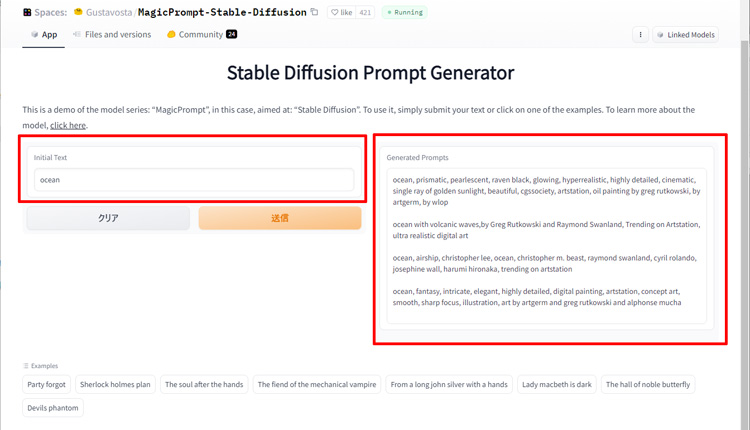Image resolution: width=750 pixels, height=430 pixels.
Task: Select the 'Party forgot' example
Action: [x=46, y=385]
